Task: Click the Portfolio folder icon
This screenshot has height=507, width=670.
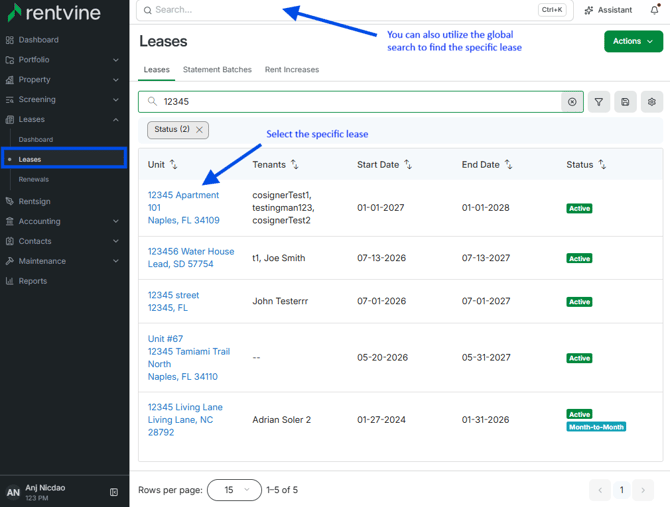Action: click(10, 60)
